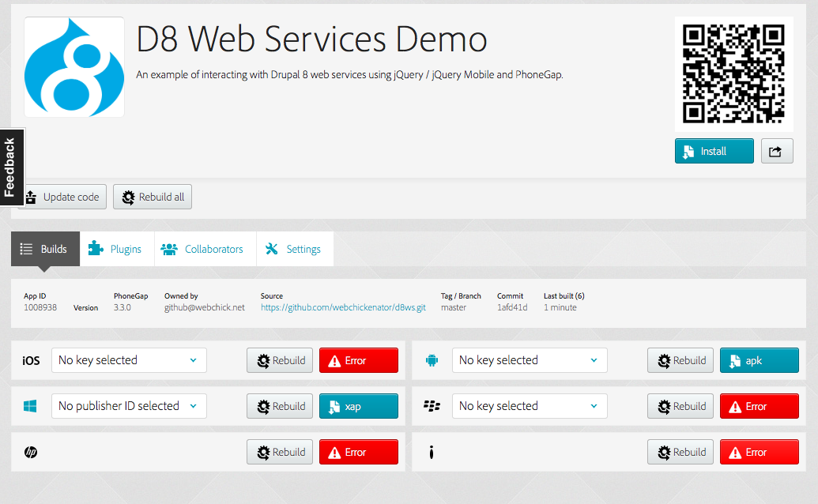Click the share icon button beside Install
This screenshot has height=504, width=818.
click(x=777, y=151)
